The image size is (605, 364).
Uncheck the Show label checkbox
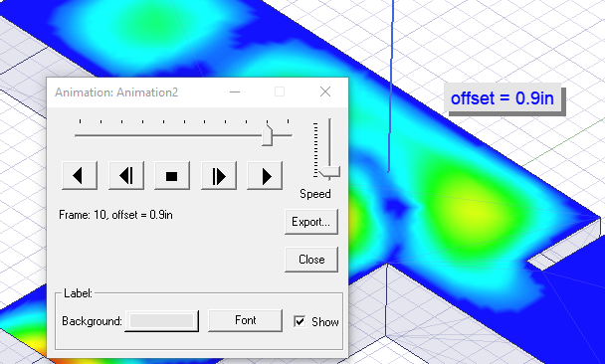click(x=300, y=321)
